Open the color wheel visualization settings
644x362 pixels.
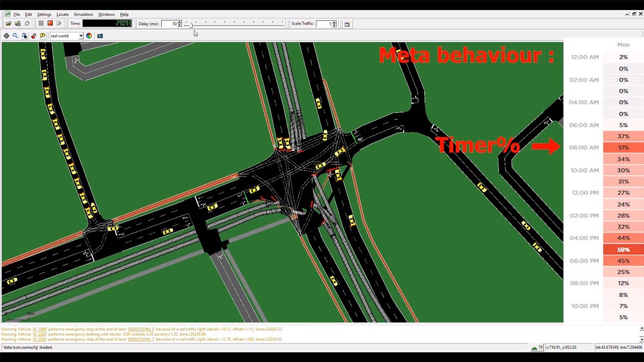89,36
